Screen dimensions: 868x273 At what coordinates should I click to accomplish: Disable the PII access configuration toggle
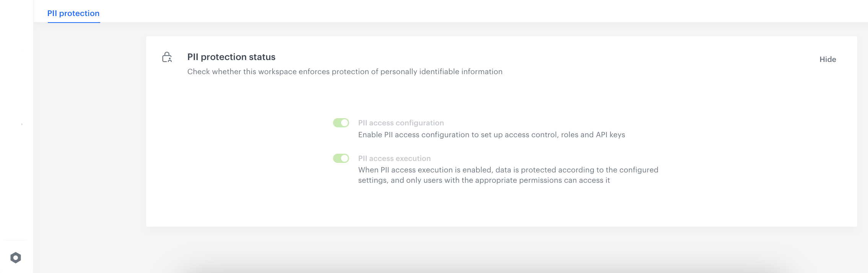341,123
